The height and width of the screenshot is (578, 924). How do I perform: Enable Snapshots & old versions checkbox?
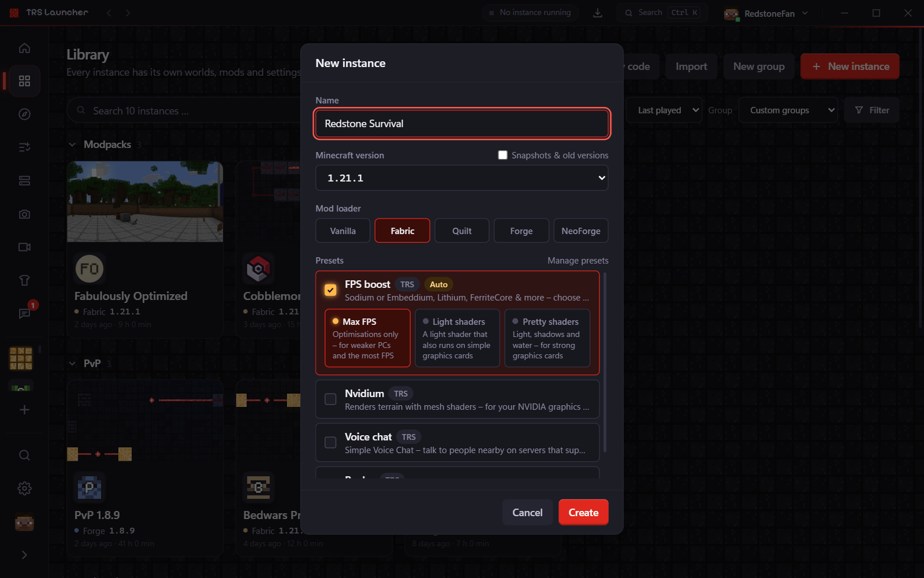click(502, 155)
